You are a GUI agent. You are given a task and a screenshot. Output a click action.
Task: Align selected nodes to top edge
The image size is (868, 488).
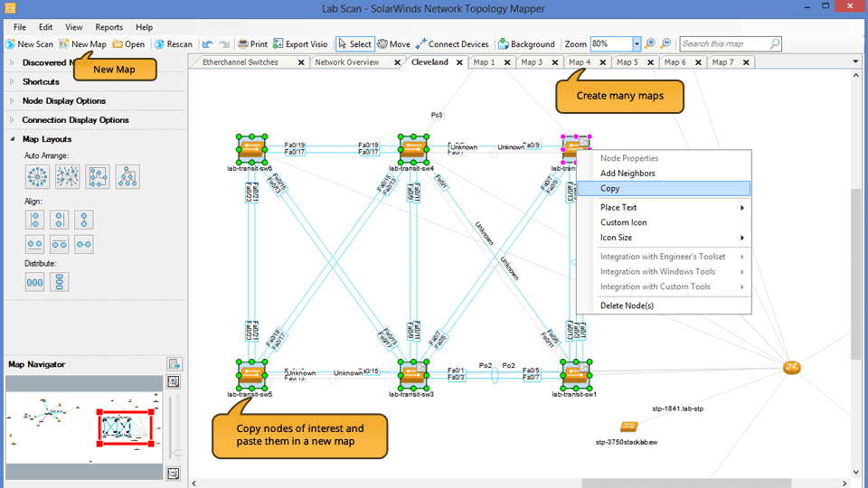(x=60, y=244)
